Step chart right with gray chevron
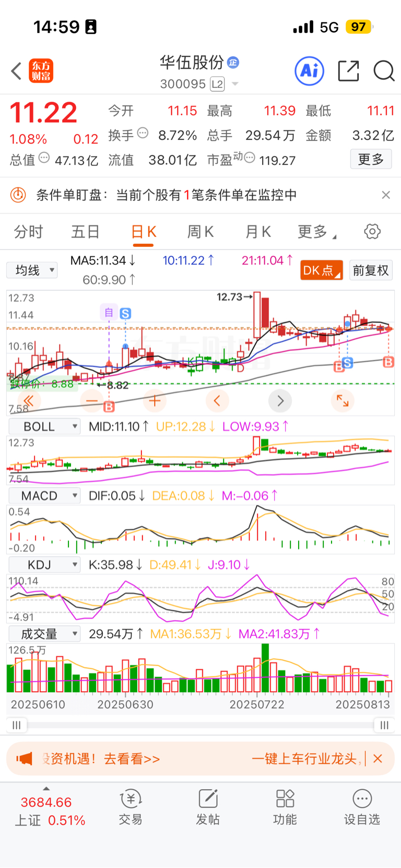The image size is (401, 868). tap(280, 401)
